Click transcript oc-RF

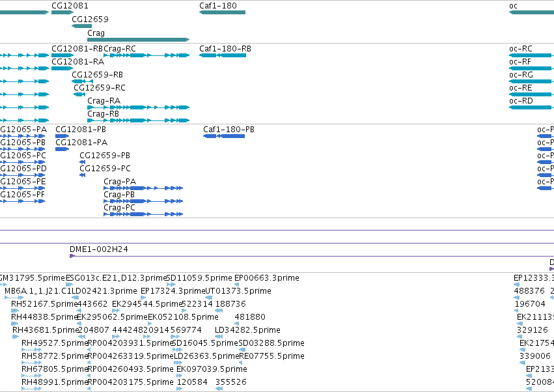click(x=531, y=68)
